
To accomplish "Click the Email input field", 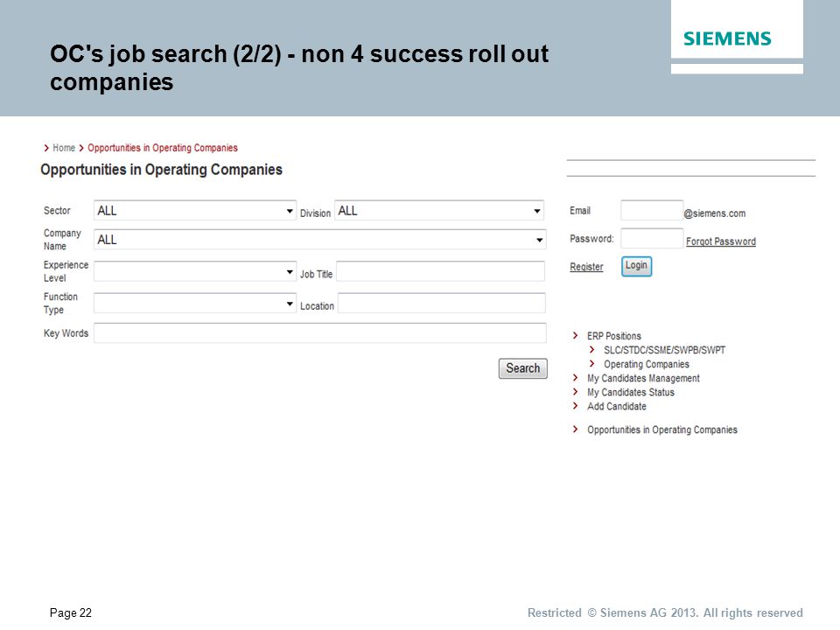I will click(652, 211).
